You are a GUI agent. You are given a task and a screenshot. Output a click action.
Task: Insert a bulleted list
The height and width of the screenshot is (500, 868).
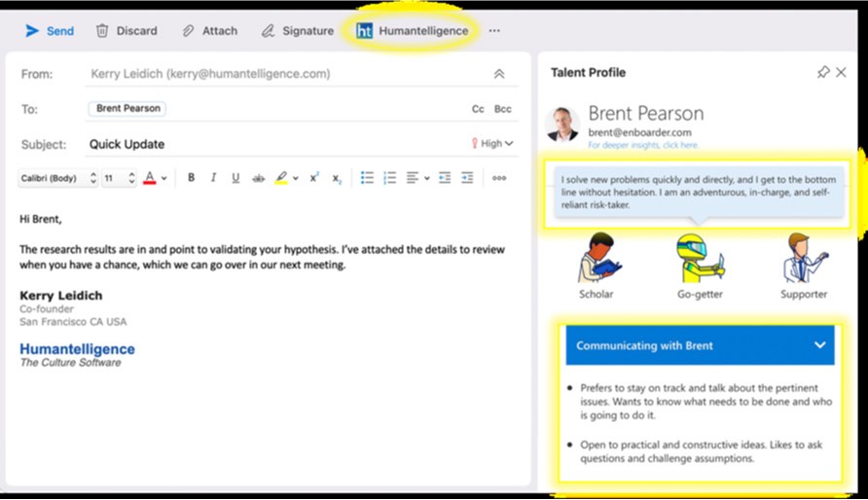(x=367, y=178)
